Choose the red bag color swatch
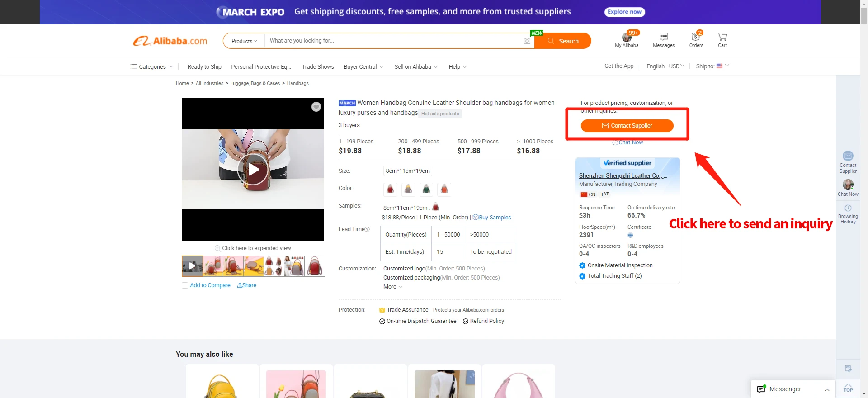This screenshot has width=868, height=398. [x=390, y=190]
